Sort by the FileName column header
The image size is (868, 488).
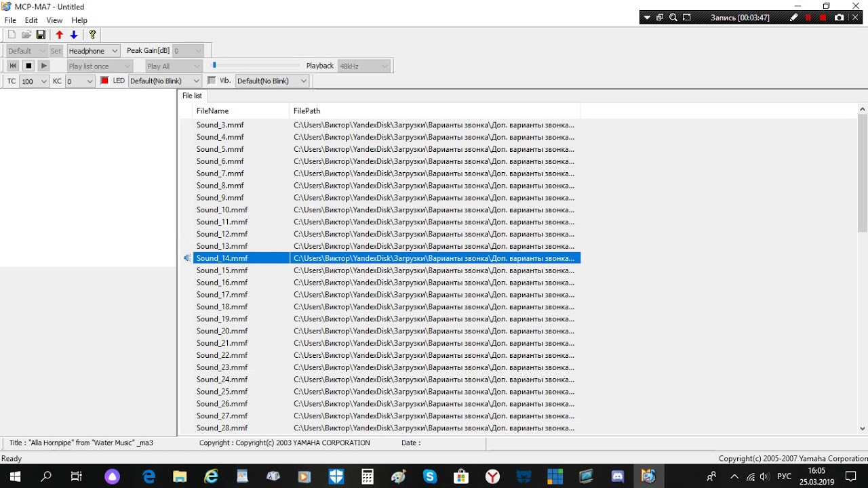coord(241,110)
